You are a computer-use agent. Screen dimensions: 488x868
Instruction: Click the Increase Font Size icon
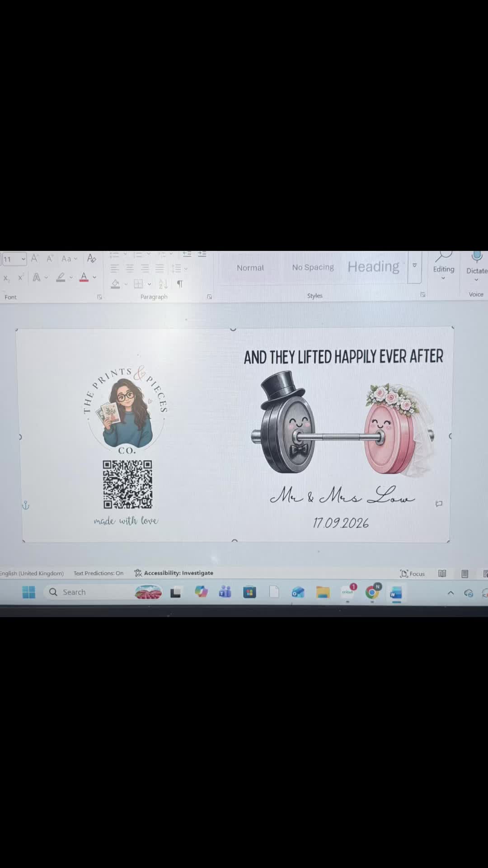pyautogui.click(x=34, y=259)
